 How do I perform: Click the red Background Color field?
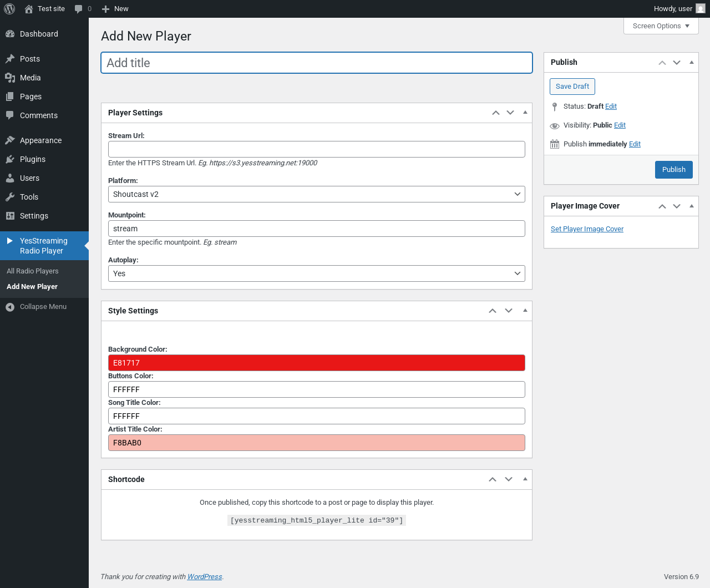pos(316,363)
